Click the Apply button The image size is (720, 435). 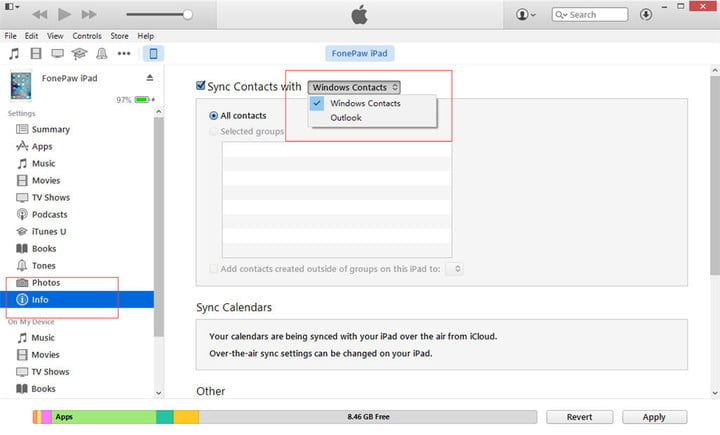click(x=654, y=417)
